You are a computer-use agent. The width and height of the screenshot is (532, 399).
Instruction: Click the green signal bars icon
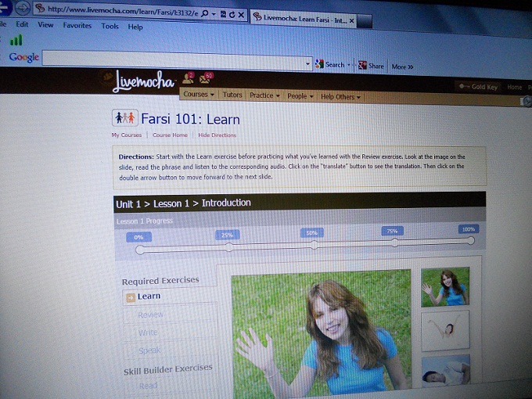16,40
